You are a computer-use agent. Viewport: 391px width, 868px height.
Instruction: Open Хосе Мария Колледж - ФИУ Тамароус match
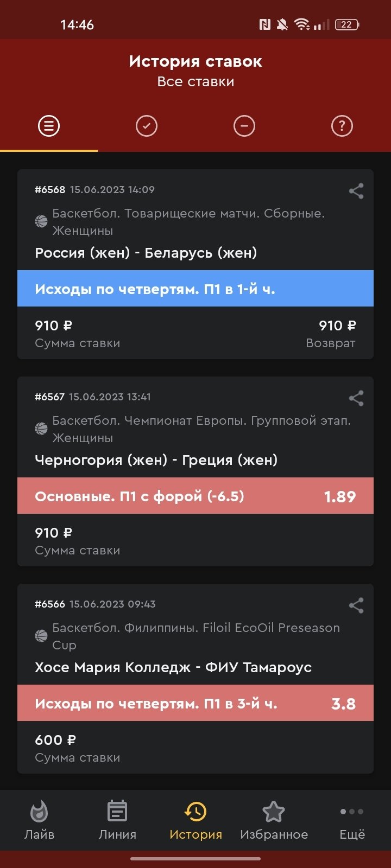[173, 667]
